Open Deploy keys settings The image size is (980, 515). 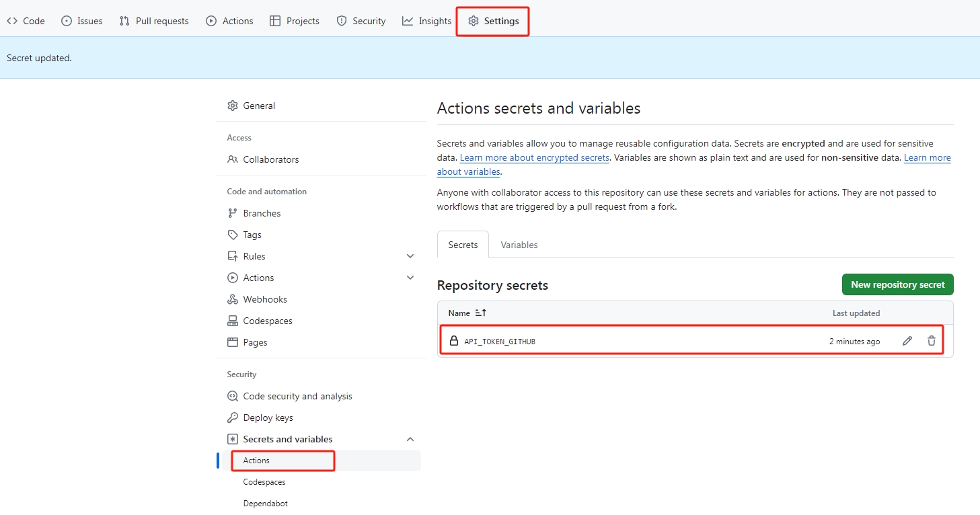point(268,418)
